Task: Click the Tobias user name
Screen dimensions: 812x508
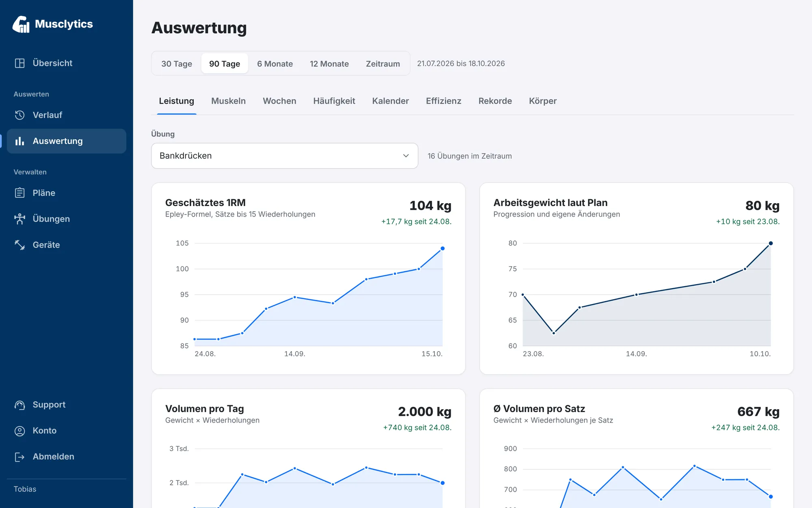Action: point(25,489)
